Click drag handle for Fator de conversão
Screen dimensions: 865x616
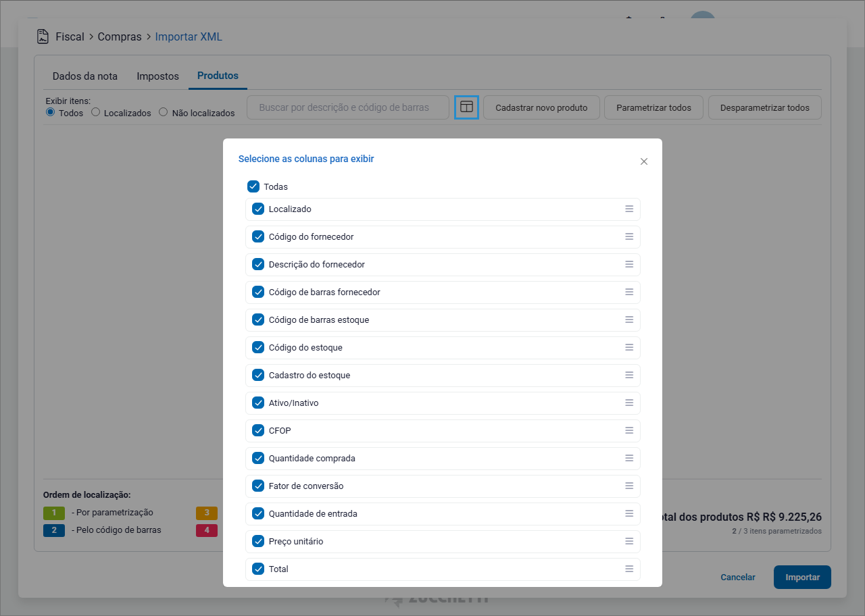(x=628, y=486)
